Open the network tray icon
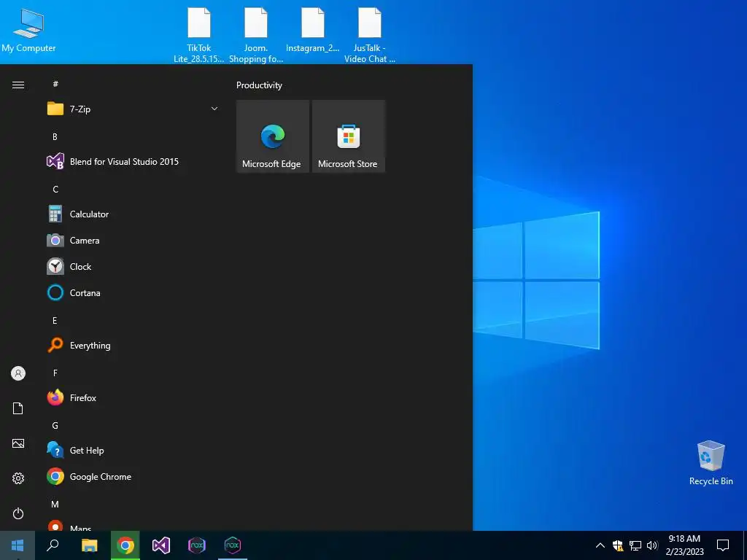This screenshot has width=747, height=560. point(635,545)
